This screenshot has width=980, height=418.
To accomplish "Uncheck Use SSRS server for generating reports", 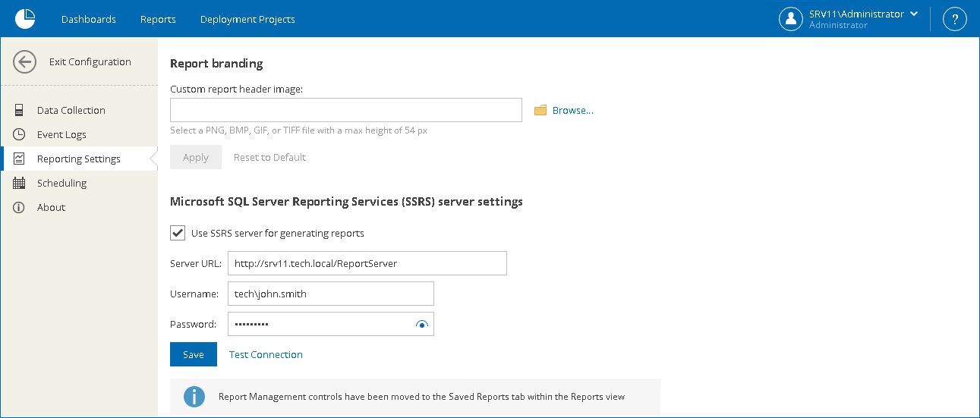I will pyautogui.click(x=178, y=233).
